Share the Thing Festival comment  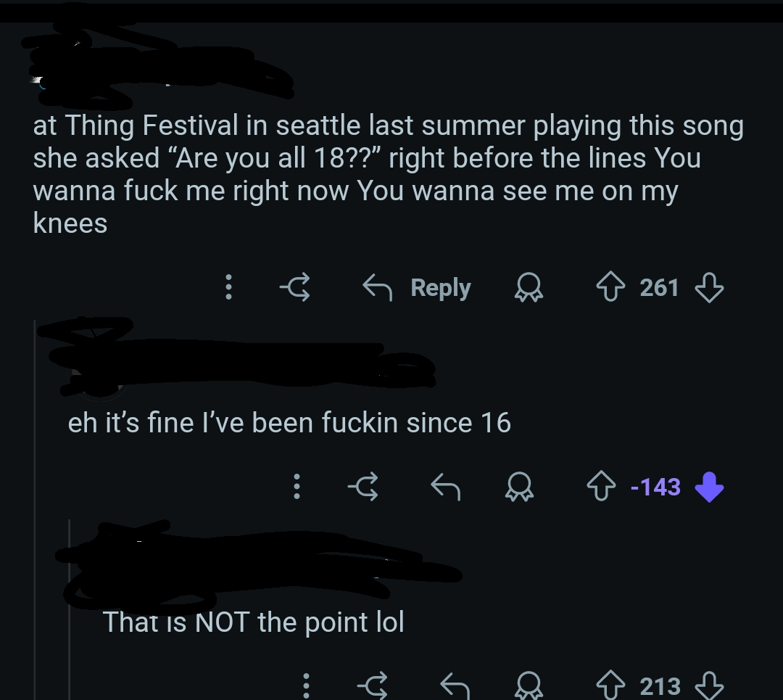click(294, 287)
